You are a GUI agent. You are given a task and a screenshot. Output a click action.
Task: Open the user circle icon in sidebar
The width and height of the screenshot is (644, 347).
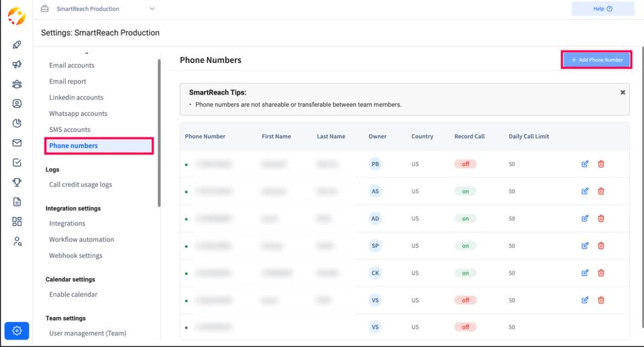[x=17, y=103]
